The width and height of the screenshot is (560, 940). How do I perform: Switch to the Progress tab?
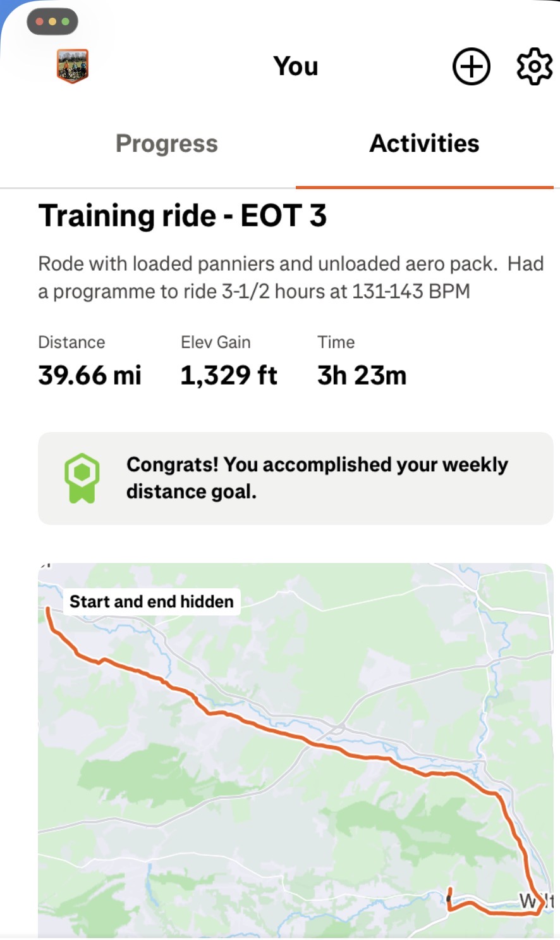tap(167, 144)
